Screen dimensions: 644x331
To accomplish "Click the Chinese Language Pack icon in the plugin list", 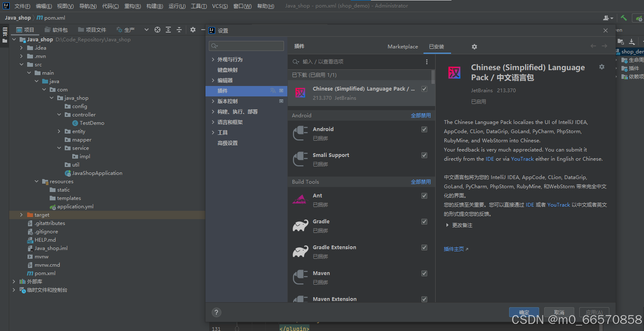I will tap(300, 93).
